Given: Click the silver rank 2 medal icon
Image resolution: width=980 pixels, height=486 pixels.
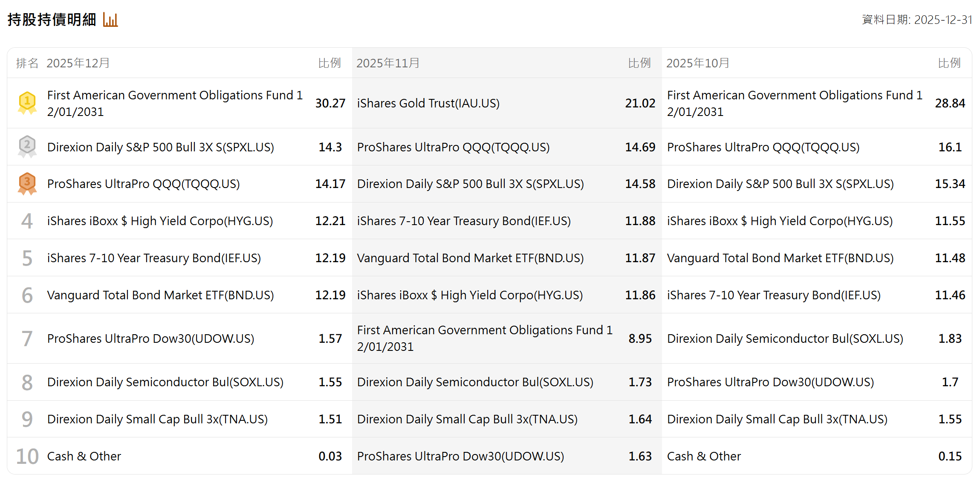Looking at the screenshot, I should coord(27,147).
